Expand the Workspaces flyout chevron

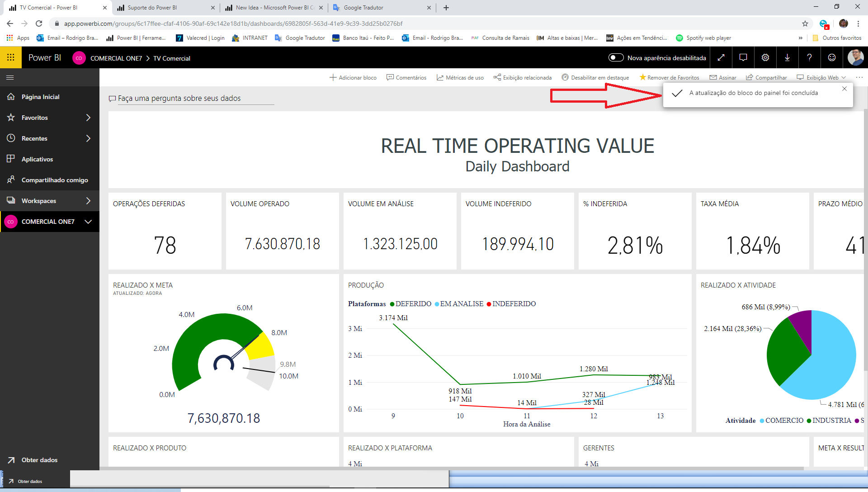88,201
